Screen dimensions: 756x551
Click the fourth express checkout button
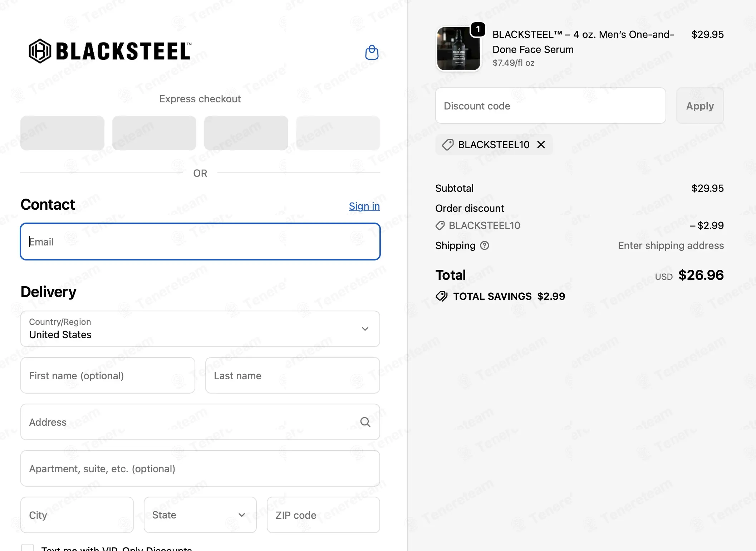click(x=338, y=133)
